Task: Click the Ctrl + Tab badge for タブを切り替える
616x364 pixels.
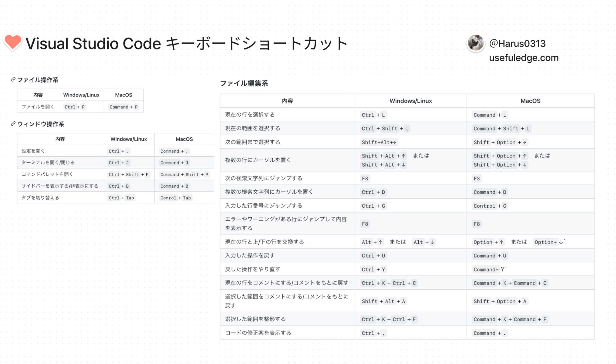Action: pos(121,198)
